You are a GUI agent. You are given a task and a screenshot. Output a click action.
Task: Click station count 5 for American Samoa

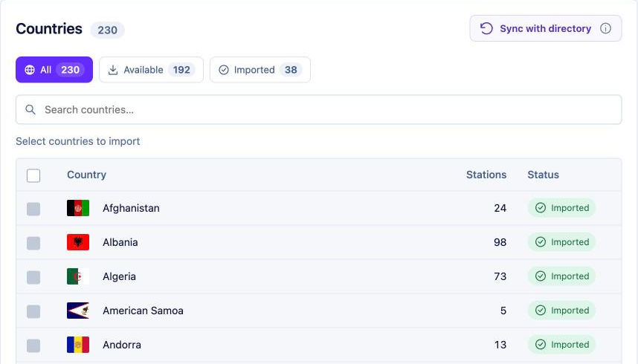click(503, 311)
